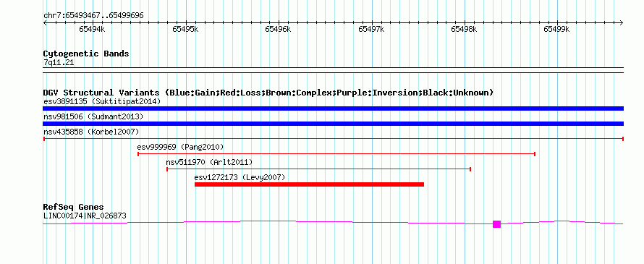Click the magenta exon box of LINC00174
Viewport: 644px width, 264px height.
496,223
